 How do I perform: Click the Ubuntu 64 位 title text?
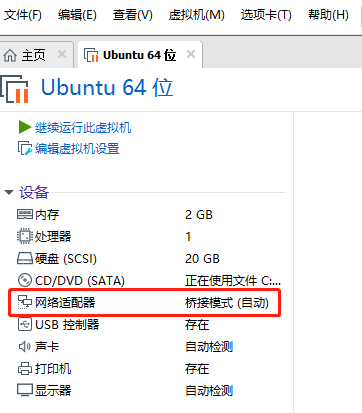[x=107, y=88]
